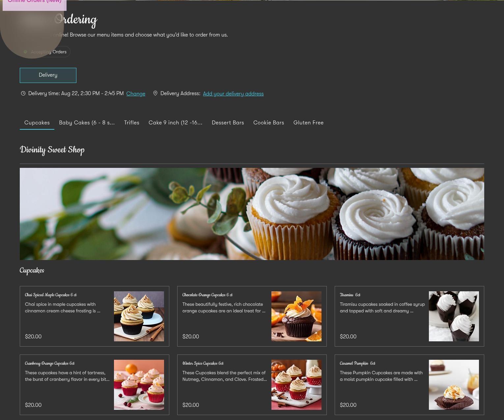Viewport: 504px width, 420px height.
Task: Open the Chocolate Orange Cupcakes image
Action: coord(296,316)
